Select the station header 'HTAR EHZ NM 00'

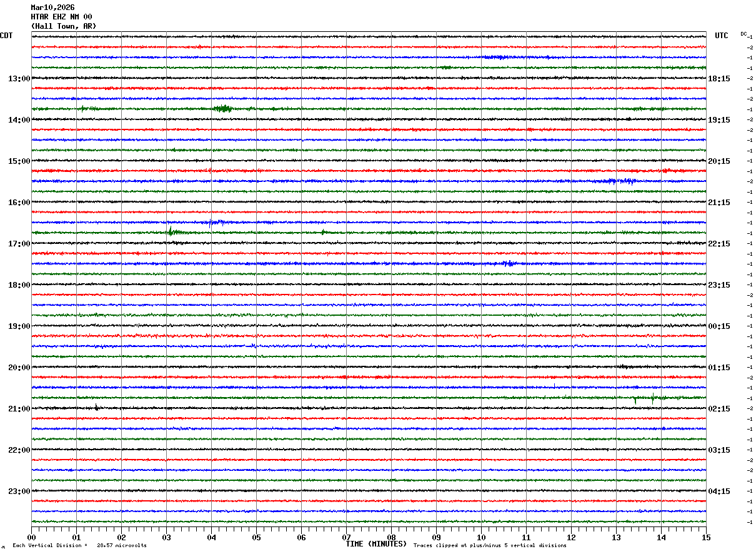point(61,17)
